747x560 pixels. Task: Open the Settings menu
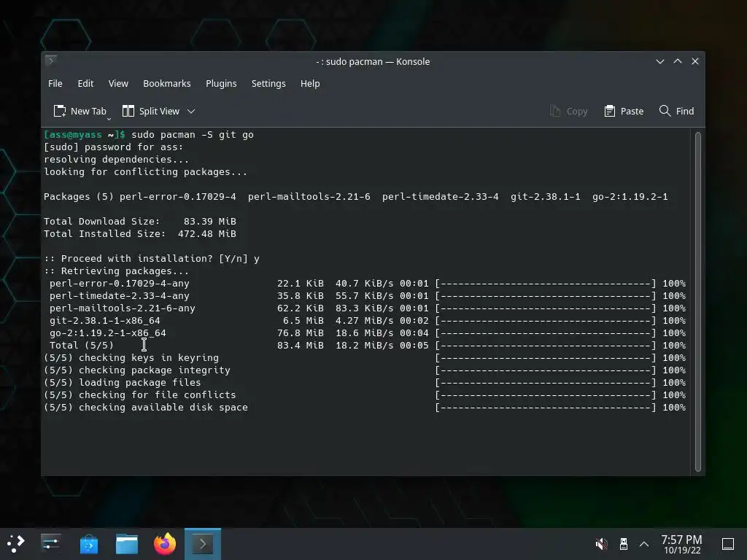[268, 83]
